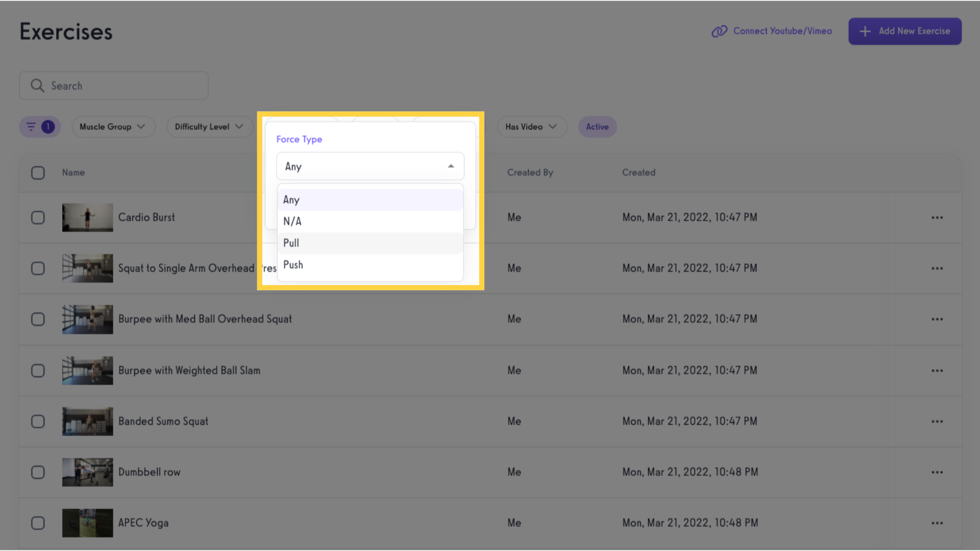Click the Cardio Burst exercise name
The width and height of the screenshot is (980, 551).
pos(146,217)
